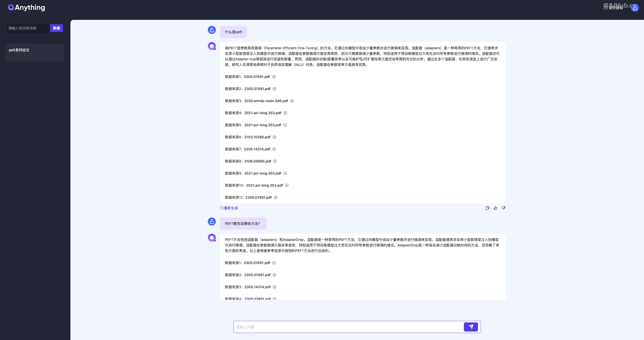Expand 数据来源4 2021.acl-long.353.pdf

(285, 113)
